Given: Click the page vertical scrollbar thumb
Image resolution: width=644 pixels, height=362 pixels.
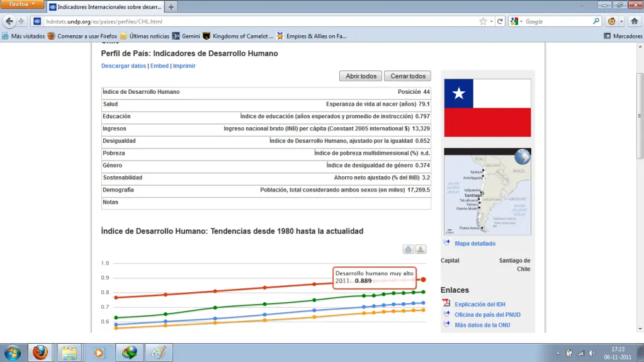Looking at the screenshot, I should 640,115.
